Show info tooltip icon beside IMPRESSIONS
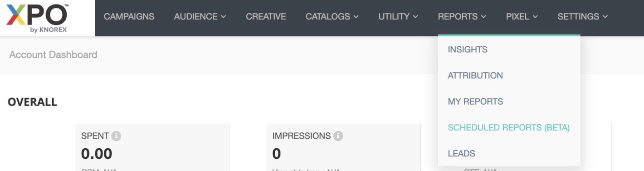644x171 pixels. [x=338, y=136]
